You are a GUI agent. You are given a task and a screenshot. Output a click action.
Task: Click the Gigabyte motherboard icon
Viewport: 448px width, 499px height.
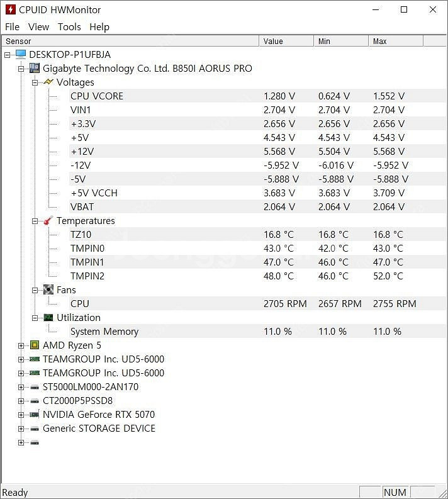coord(35,68)
